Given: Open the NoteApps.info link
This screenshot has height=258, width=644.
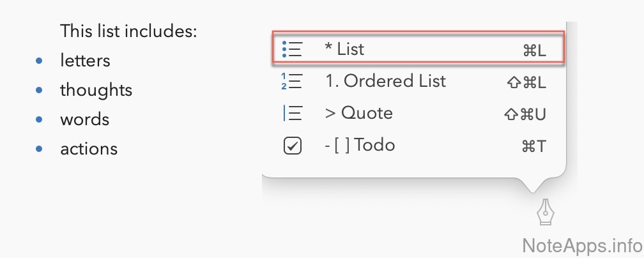Looking at the screenshot, I should click(581, 245).
